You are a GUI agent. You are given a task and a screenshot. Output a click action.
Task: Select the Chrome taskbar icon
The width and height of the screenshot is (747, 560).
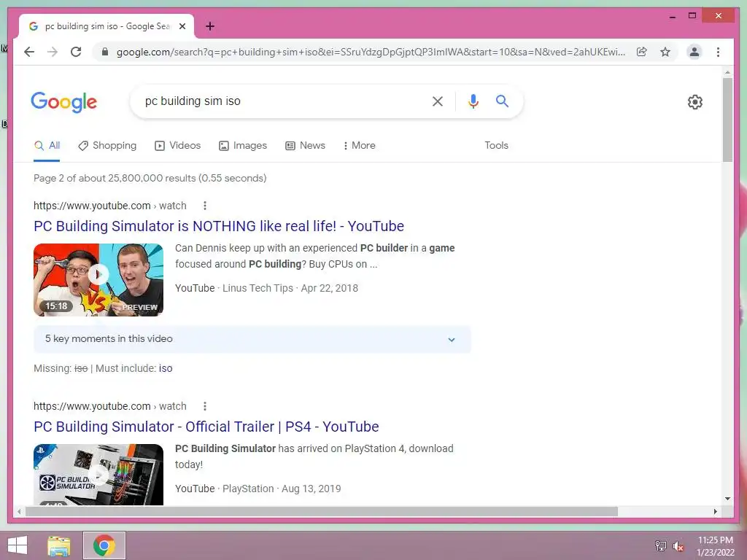pos(104,545)
